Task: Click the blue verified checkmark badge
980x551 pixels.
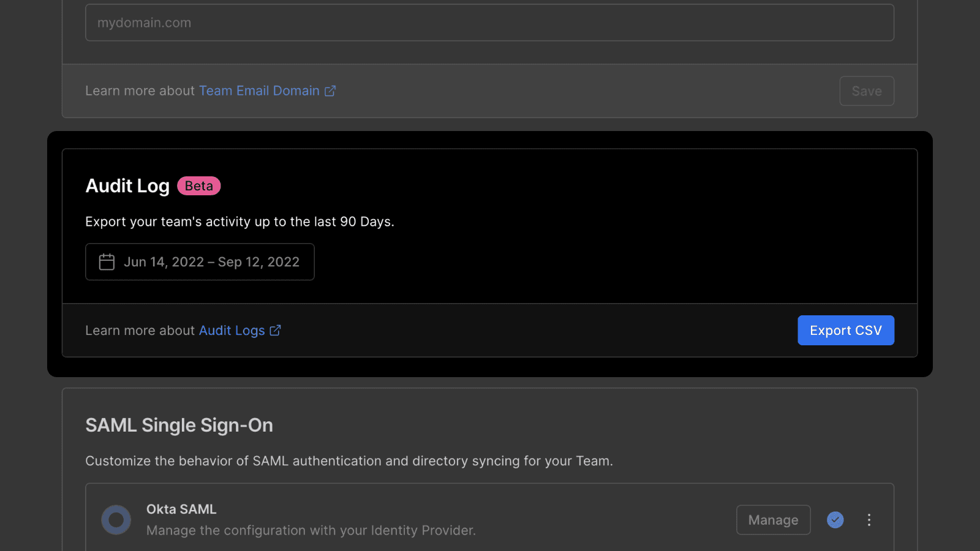Action: 835,520
